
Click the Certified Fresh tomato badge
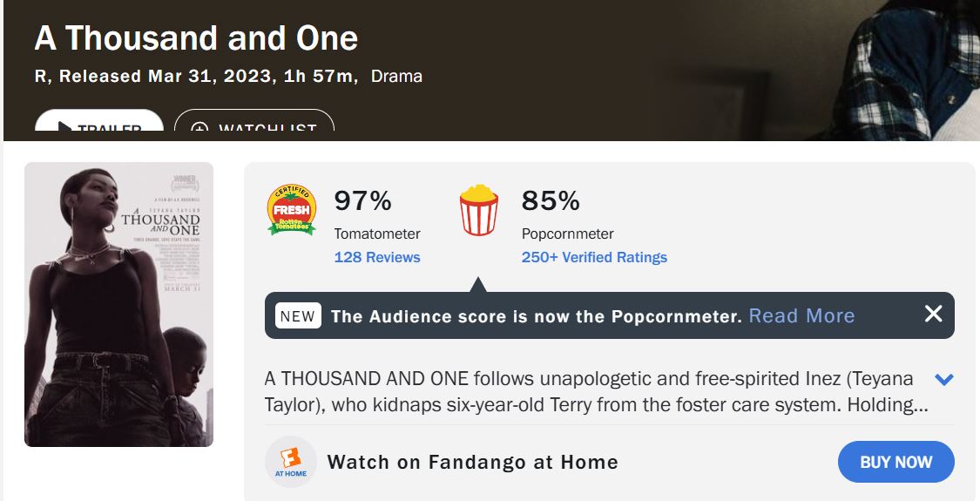coord(291,211)
